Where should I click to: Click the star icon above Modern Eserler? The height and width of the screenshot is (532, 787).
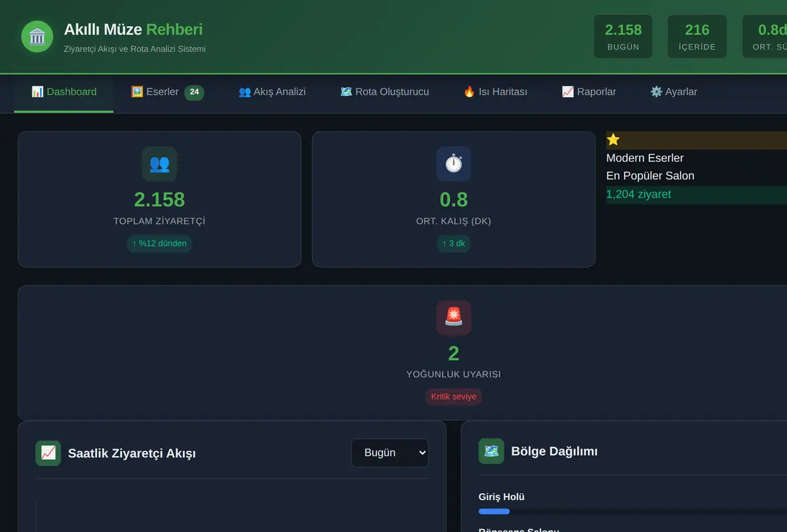tap(613, 140)
